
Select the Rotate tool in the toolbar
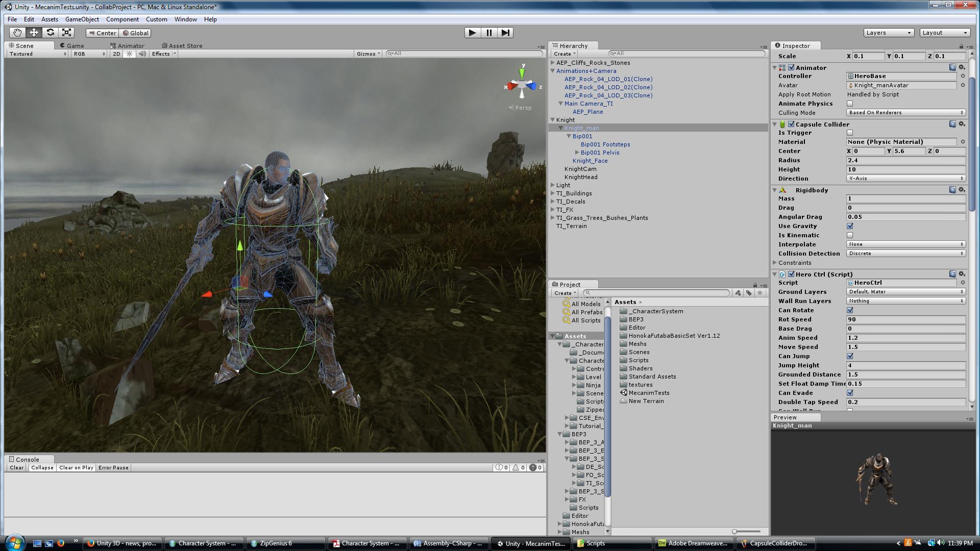tap(50, 33)
